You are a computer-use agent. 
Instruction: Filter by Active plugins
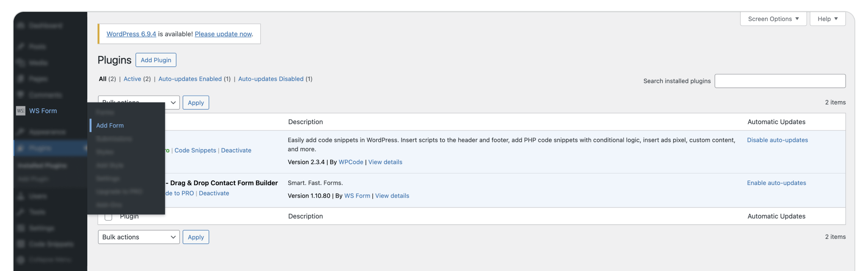click(x=132, y=79)
